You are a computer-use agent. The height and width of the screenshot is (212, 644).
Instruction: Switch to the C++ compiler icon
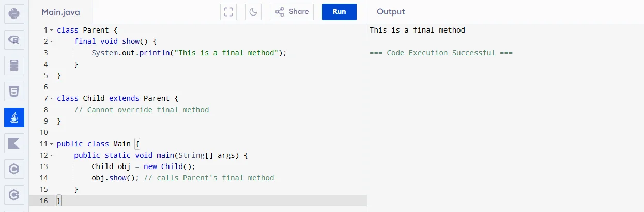point(14,195)
